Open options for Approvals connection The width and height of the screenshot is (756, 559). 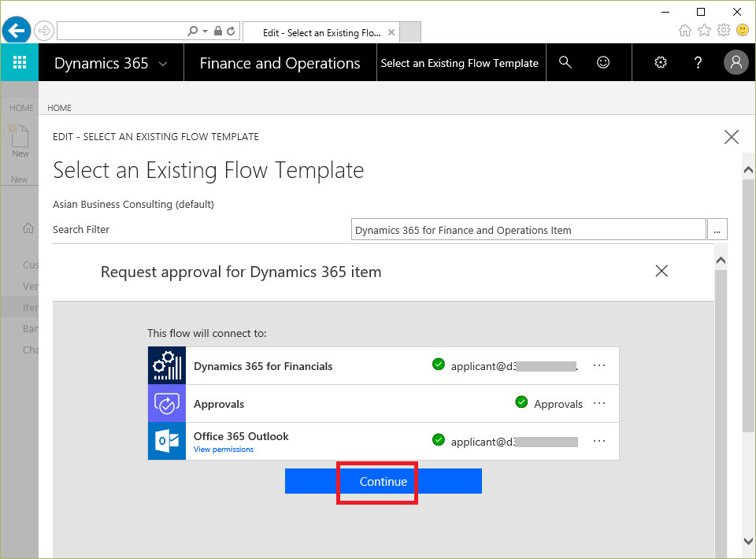pyautogui.click(x=599, y=403)
